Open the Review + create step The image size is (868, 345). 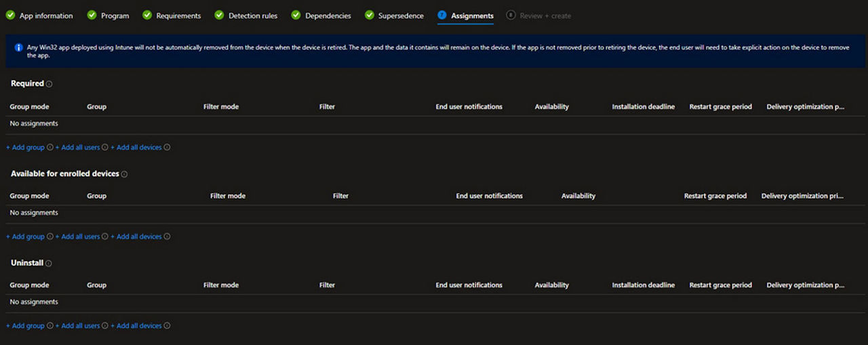(545, 16)
